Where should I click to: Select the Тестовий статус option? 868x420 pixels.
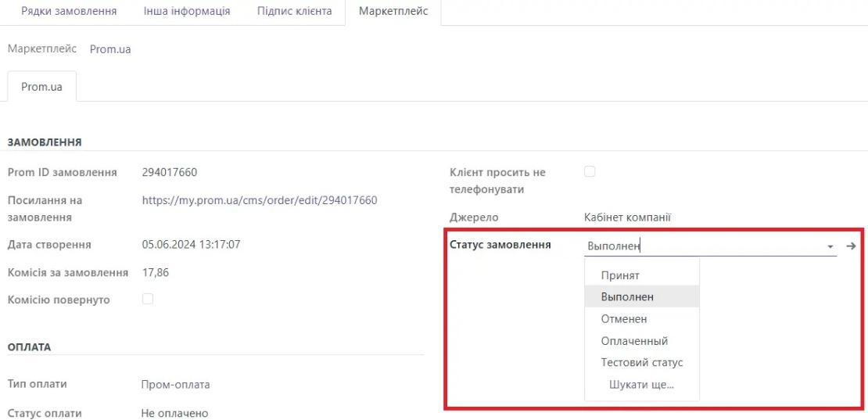coord(641,363)
